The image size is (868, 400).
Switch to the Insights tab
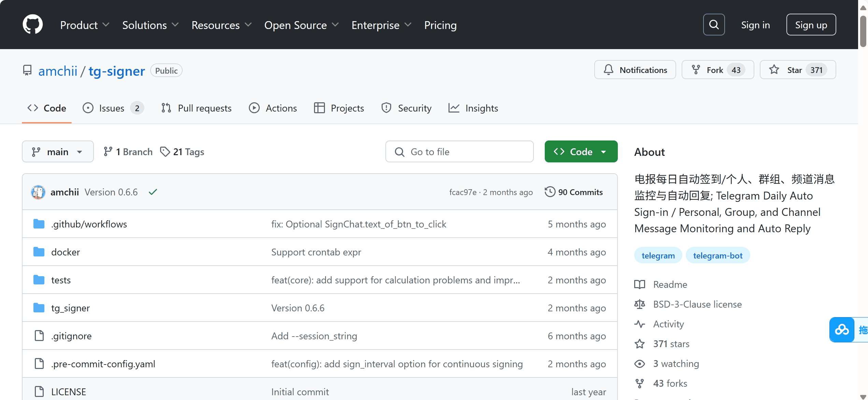click(x=473, y=108)
